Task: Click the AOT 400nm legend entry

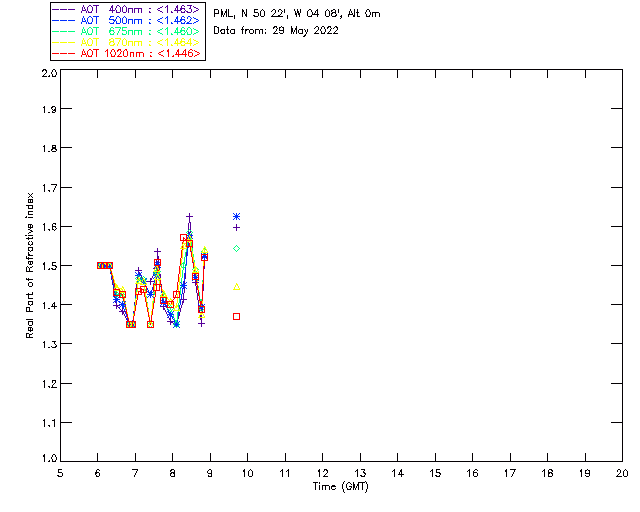Action: coord(126,9)
